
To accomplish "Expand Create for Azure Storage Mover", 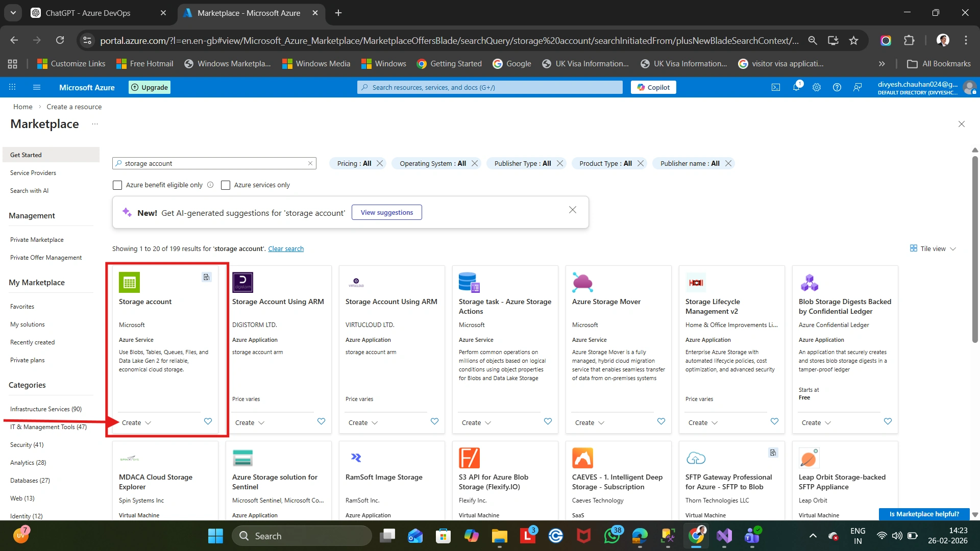I will 590,422.
